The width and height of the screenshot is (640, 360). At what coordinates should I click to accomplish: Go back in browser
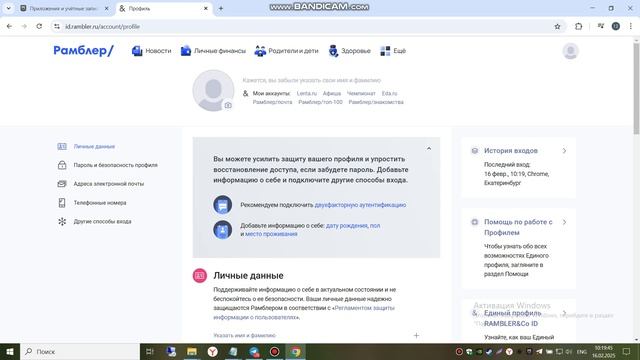point(9,26)
